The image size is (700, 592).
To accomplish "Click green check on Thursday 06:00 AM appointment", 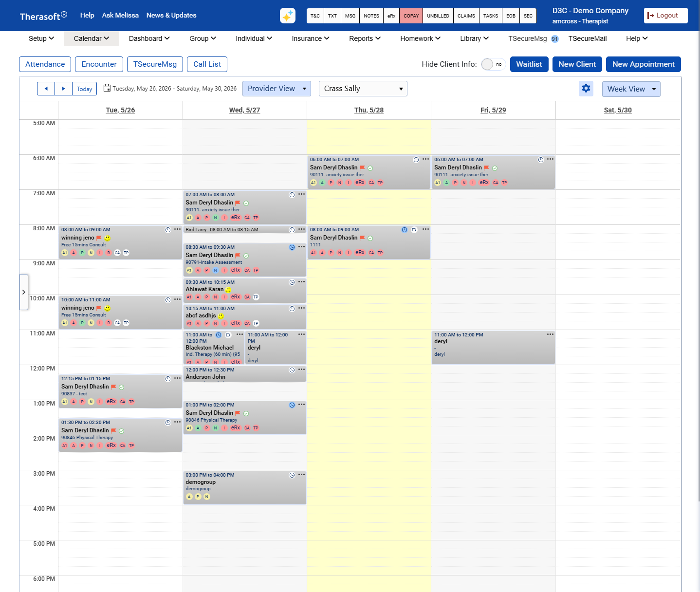I will pyautogui.click(x=370, y=168).
